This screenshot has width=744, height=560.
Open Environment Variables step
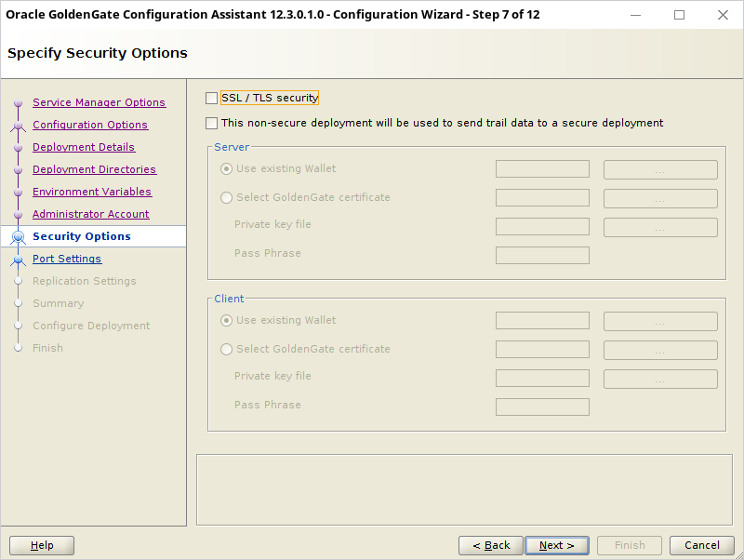point(92,192)
